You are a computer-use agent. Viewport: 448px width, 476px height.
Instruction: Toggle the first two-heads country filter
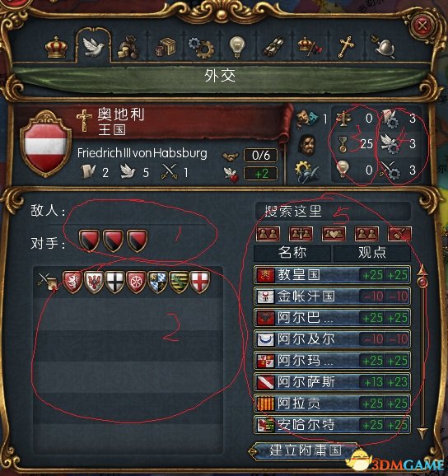point(268,233)
